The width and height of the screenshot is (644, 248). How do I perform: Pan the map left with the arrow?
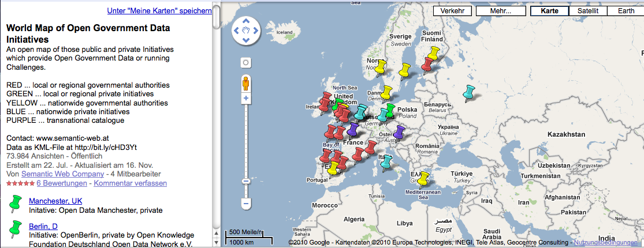(236, 31)
